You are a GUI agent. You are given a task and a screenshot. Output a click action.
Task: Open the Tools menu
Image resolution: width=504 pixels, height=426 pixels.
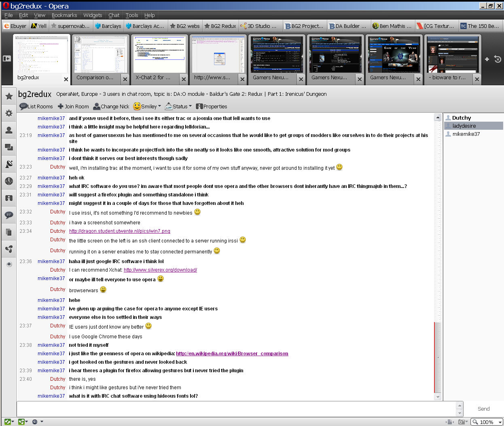point(132,15)
